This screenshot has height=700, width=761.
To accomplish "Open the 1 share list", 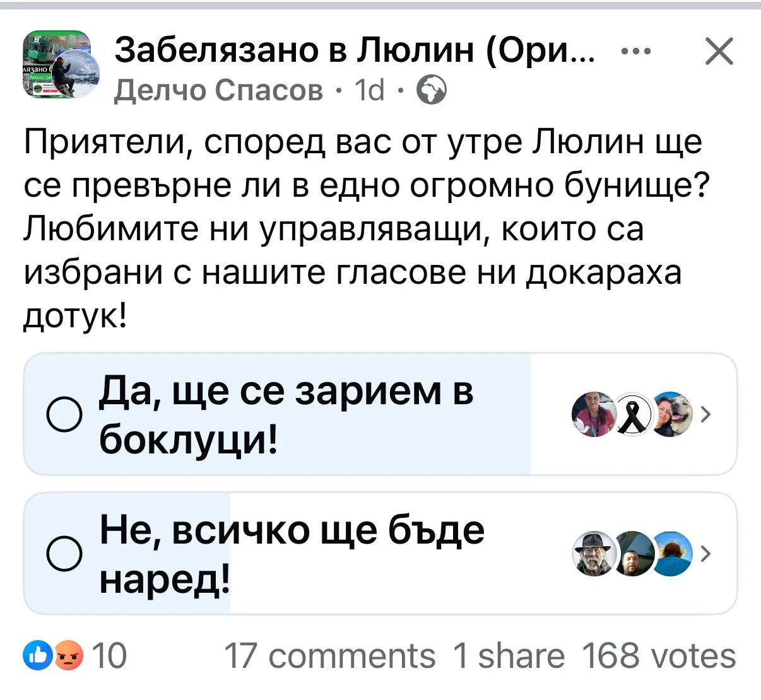I will 509,656.
